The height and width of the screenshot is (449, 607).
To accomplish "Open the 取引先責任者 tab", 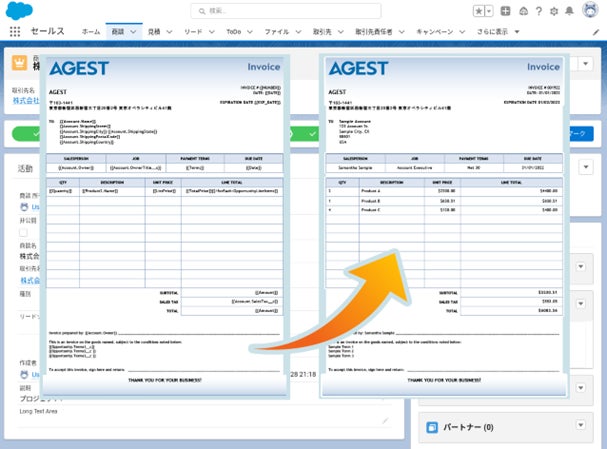I will coord(374,32).
